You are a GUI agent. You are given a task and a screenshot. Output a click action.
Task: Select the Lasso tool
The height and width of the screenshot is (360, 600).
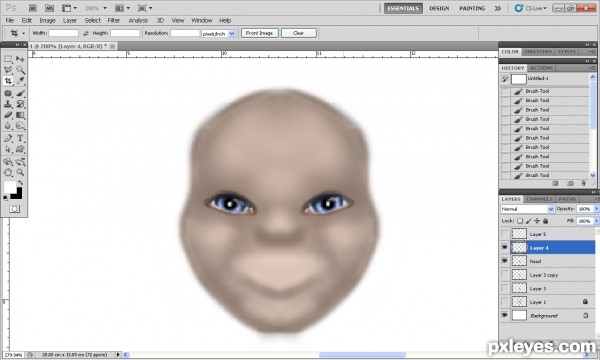(8, 70)
